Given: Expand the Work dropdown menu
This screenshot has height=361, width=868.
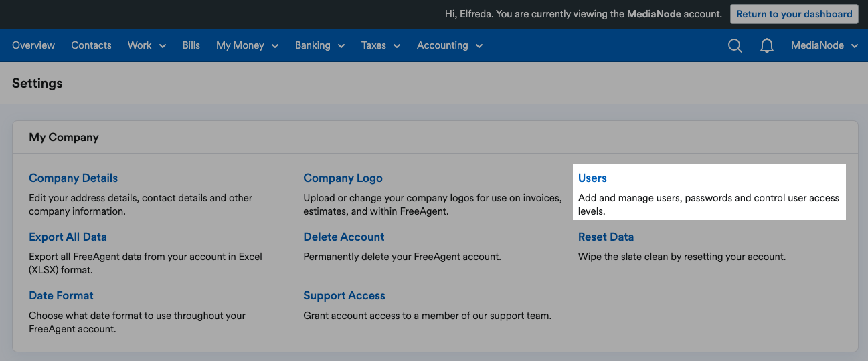Looking at the screenshot, I should 147,45.
